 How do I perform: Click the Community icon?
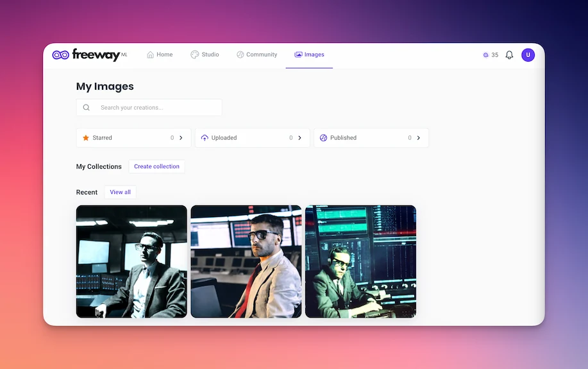pyautogui.click(x=240, y=55)
